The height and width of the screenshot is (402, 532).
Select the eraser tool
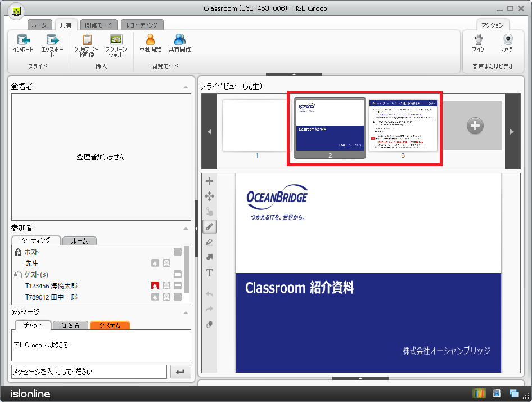pos(209,324)
